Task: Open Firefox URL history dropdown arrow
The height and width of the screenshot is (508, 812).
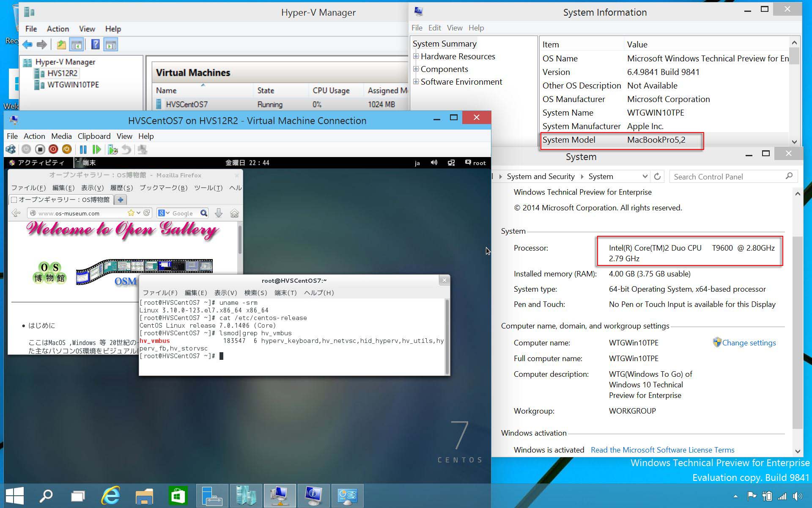Action: click(x=138, y=213)
